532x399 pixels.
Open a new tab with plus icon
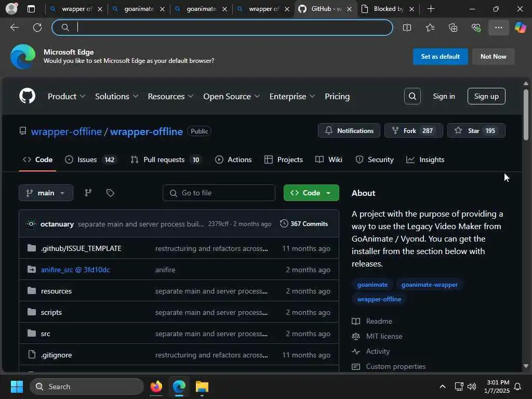coord(431,9)
